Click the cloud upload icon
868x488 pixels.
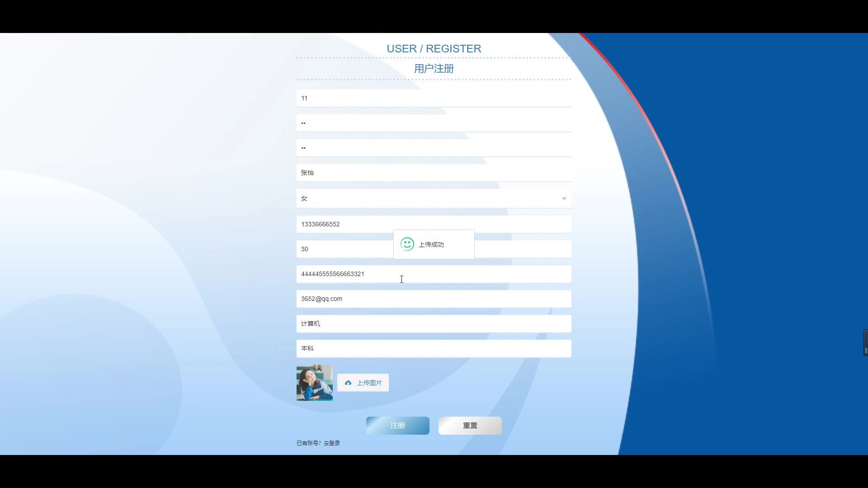[x=348, y=383]
